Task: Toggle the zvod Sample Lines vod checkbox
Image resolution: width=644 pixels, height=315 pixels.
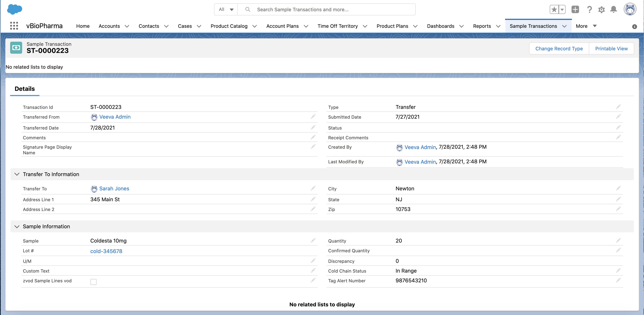Action: click(94, 282)
